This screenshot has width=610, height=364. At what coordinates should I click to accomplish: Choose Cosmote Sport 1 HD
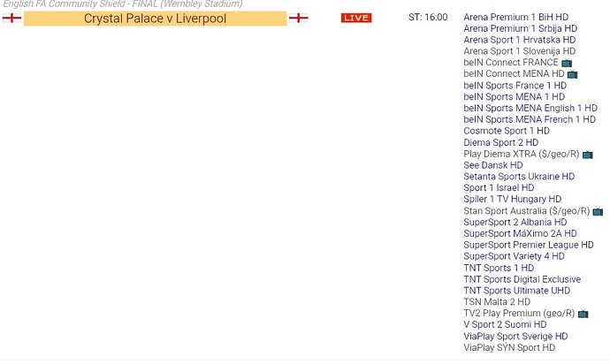point(506,131)
